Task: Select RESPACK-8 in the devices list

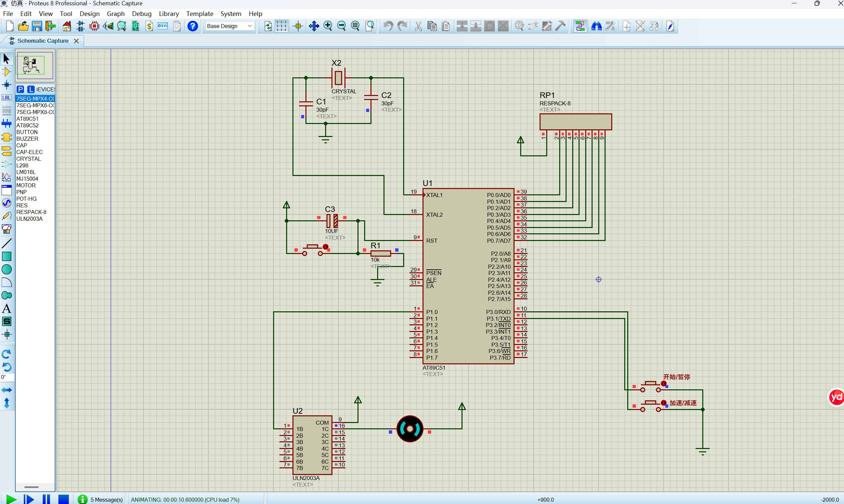Action: (31, 212)
